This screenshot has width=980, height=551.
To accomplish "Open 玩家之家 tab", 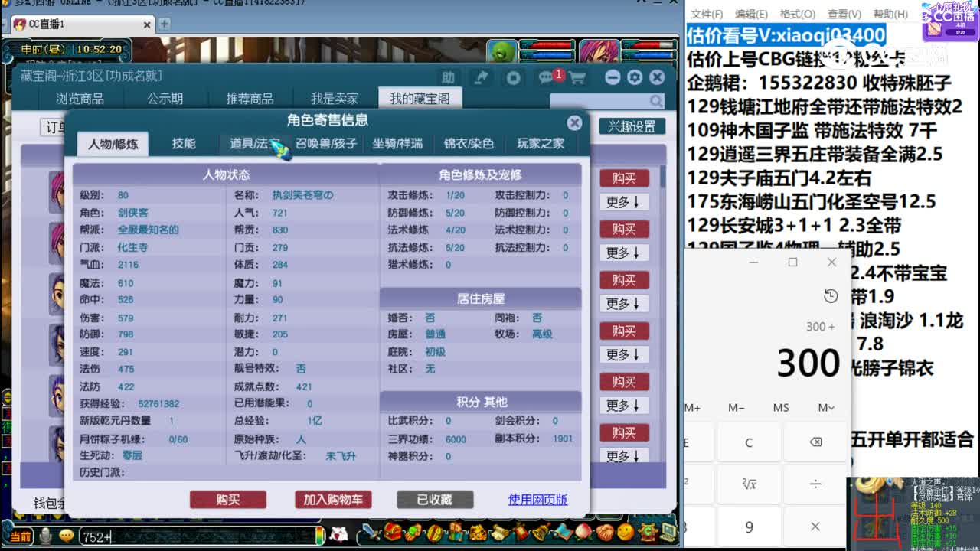I will click(541, 143).
